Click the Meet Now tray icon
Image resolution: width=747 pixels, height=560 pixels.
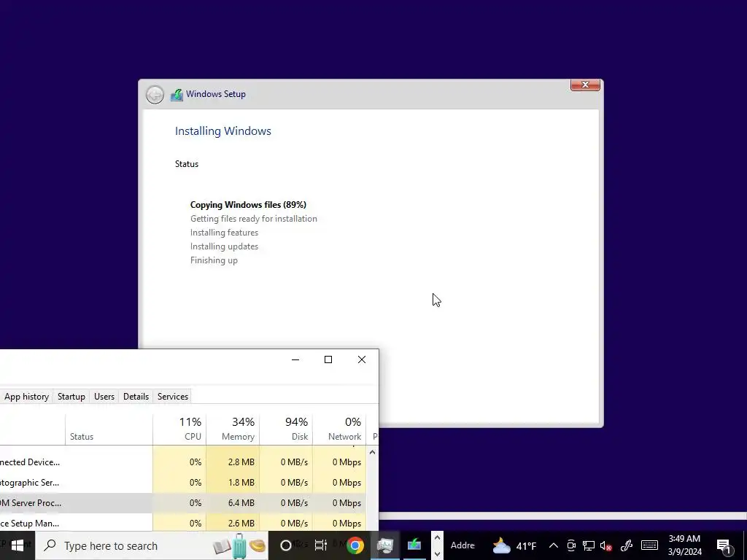tap(570, 545)
